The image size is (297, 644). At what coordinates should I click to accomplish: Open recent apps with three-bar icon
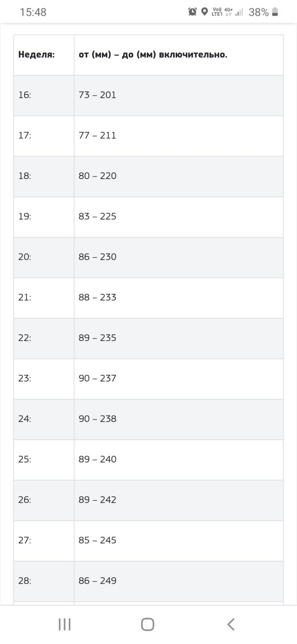(64, 624)
